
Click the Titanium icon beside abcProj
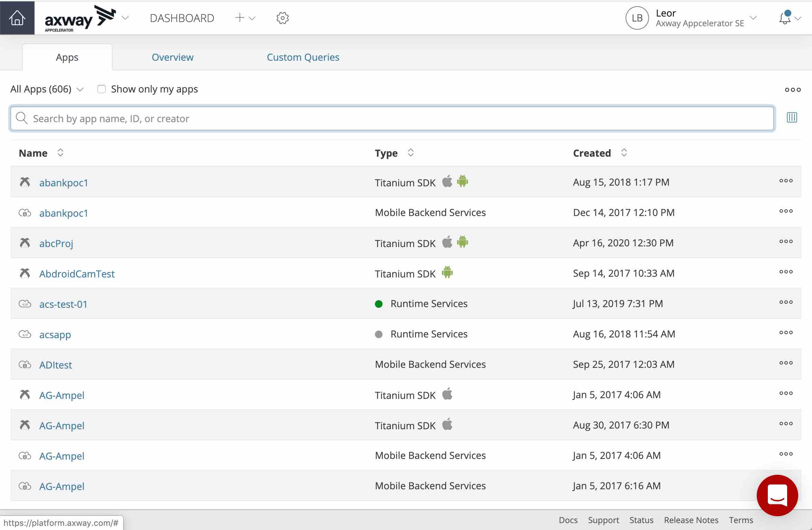[25, 243]
